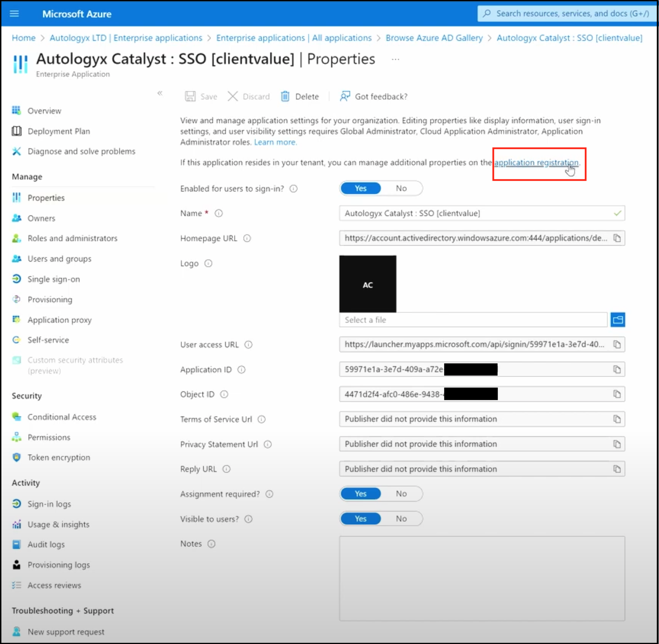
Task: Show info tooltip for Reply URL
Action: click(226, 469)
